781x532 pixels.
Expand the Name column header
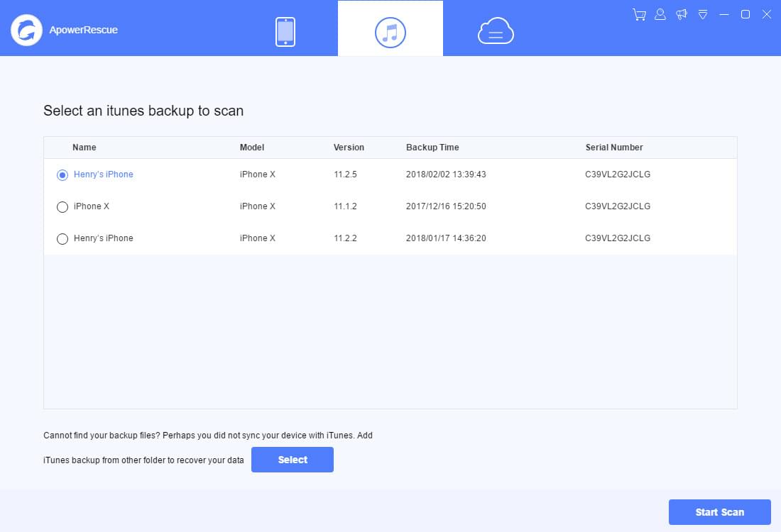pyautogui.click(x=84, y=147)
